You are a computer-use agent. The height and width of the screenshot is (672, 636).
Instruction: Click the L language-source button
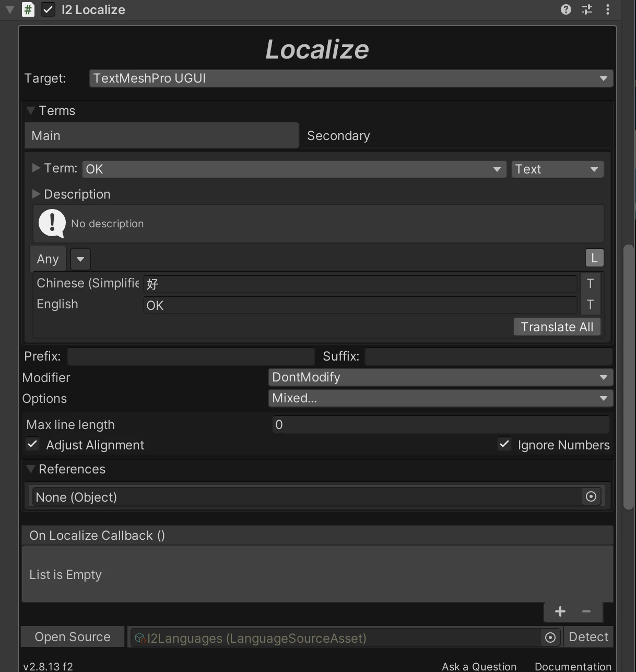pos(594,258)
